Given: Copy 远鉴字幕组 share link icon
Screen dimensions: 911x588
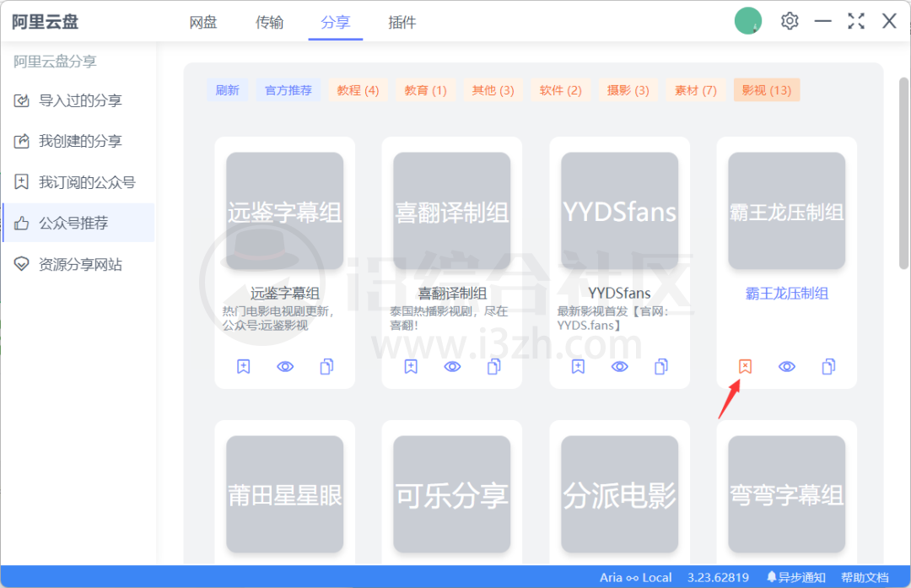Looking at the screenshot, I should [326, 367].
